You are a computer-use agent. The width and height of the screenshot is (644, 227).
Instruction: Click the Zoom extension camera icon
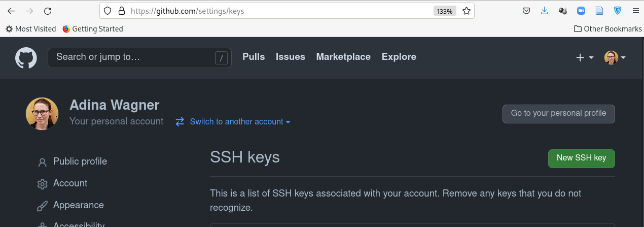(581, 11)
